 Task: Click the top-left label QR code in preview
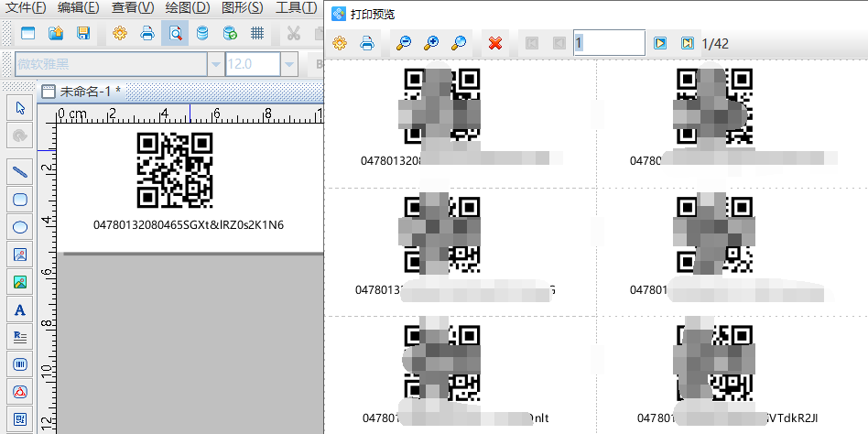pyautogui.click(x=441, y=106)
